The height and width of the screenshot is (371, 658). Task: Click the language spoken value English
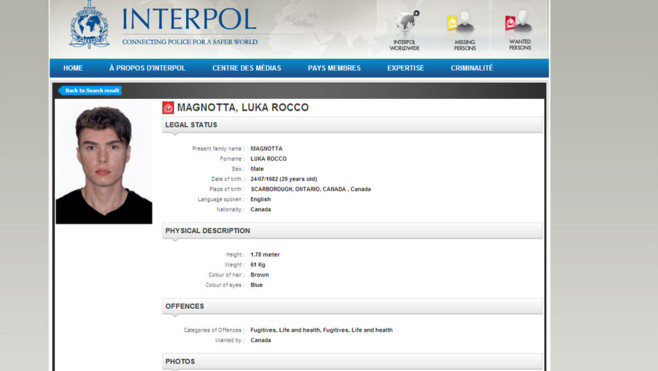[261, 199]
